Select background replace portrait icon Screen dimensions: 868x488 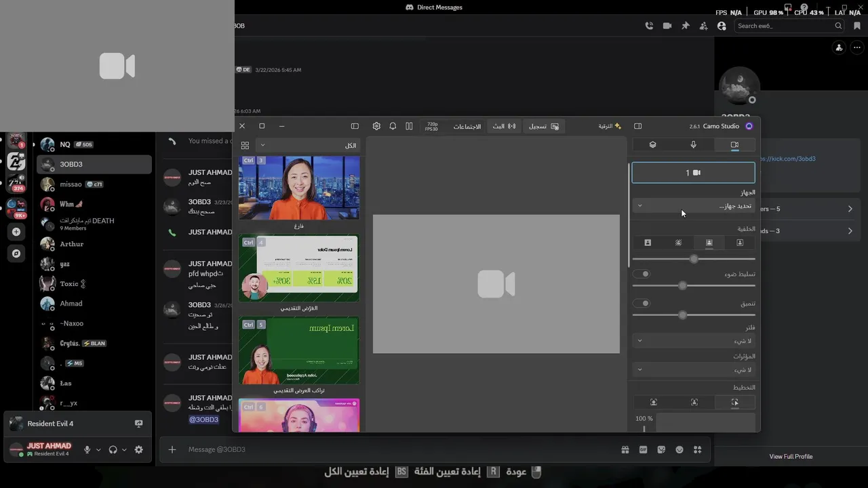[x=648, y=243]
